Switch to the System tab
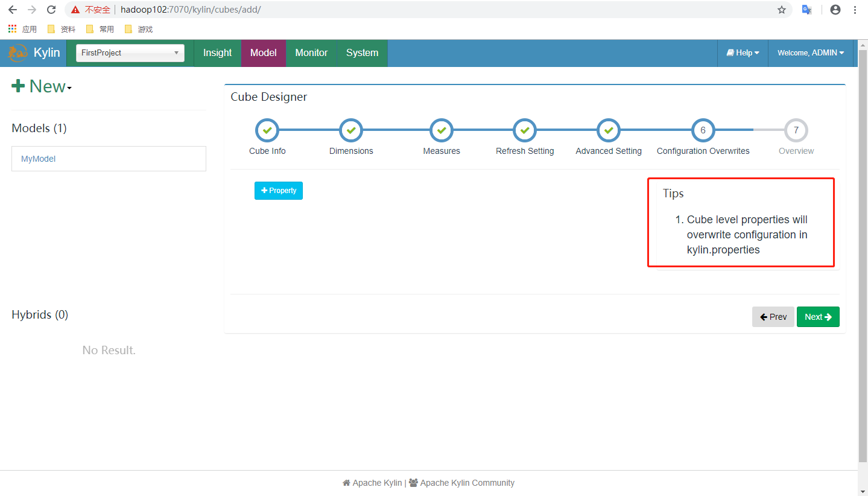Viewport: 868px width, 496px height. (362, 53)
